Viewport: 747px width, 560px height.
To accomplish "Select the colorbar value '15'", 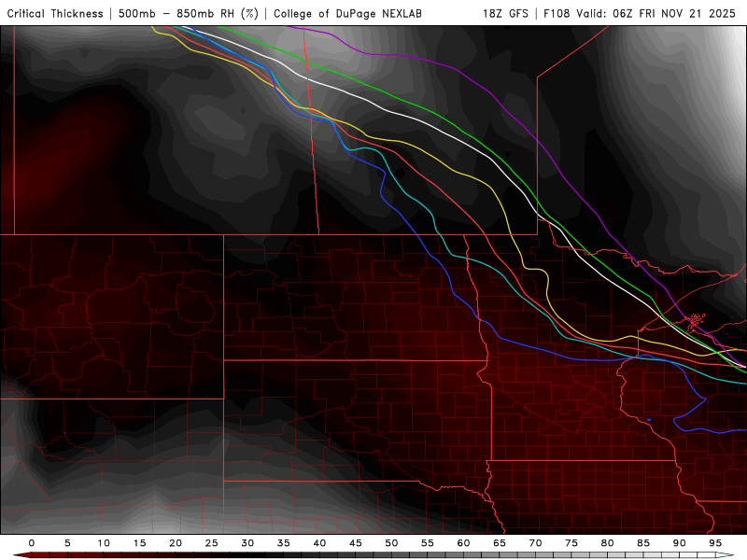I will [139, 543].
